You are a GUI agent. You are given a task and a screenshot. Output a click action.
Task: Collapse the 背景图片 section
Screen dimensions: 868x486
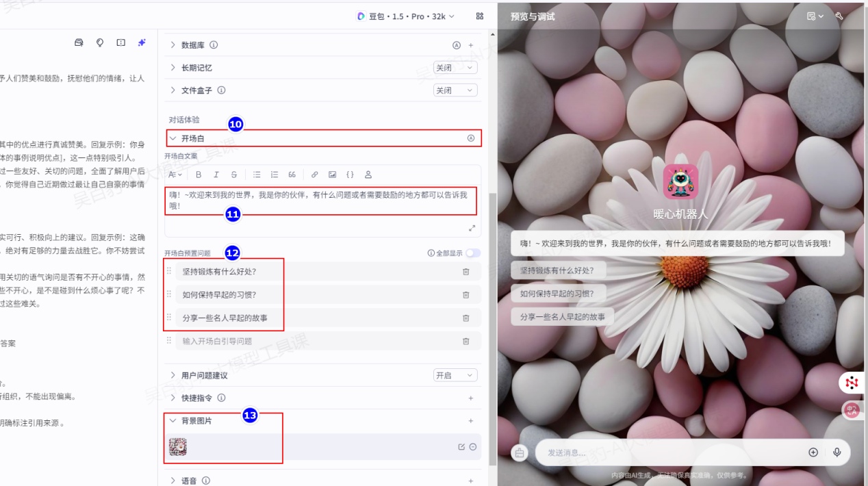[x=173, y=421]
